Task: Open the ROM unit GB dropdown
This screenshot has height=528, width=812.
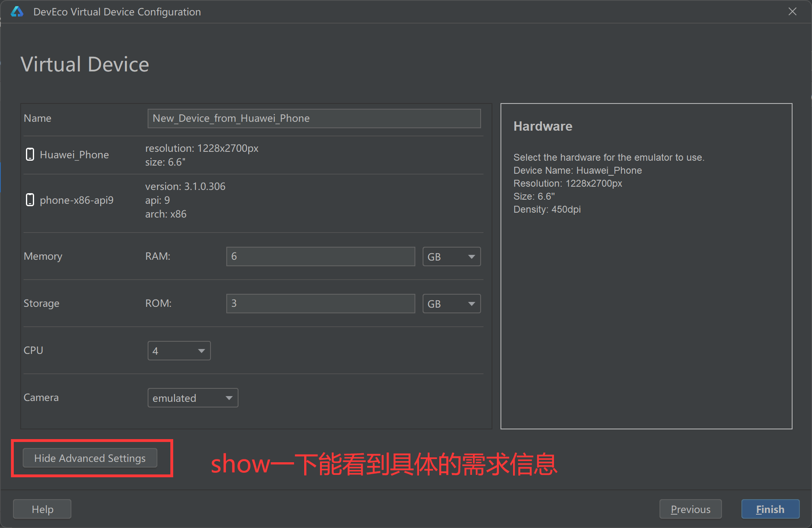Action: (x=451, y=304)
